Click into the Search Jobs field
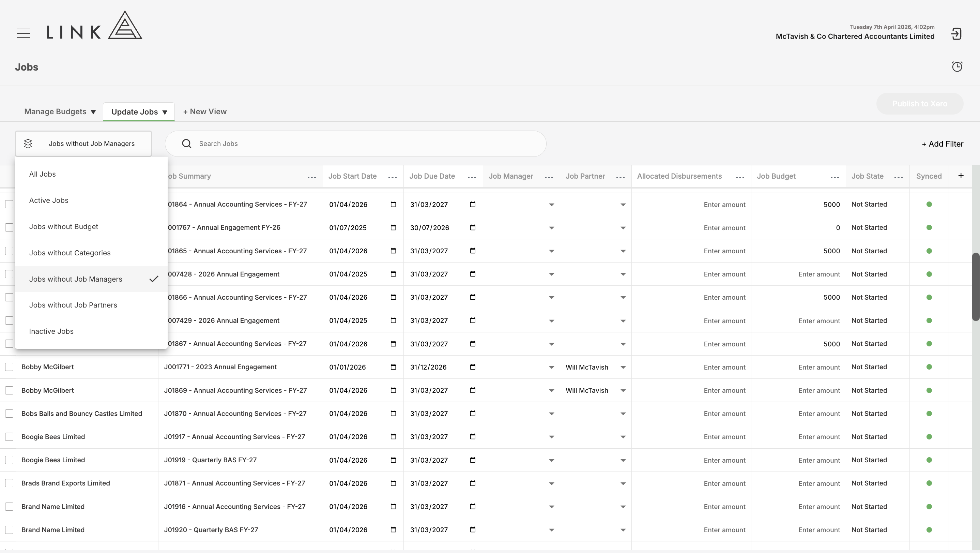980x553 pixels. (x=356, y=144)
